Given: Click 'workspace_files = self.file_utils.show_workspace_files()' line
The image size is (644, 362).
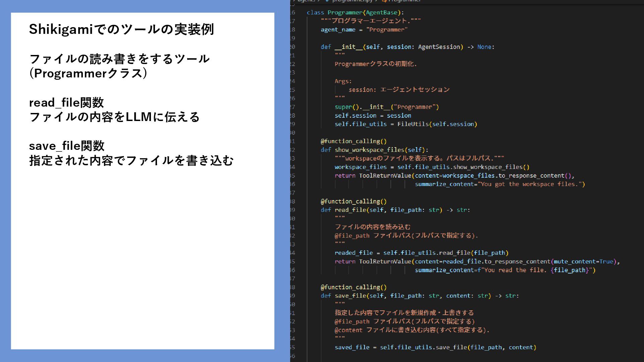Looking at the screenshot, I should 432,167.
